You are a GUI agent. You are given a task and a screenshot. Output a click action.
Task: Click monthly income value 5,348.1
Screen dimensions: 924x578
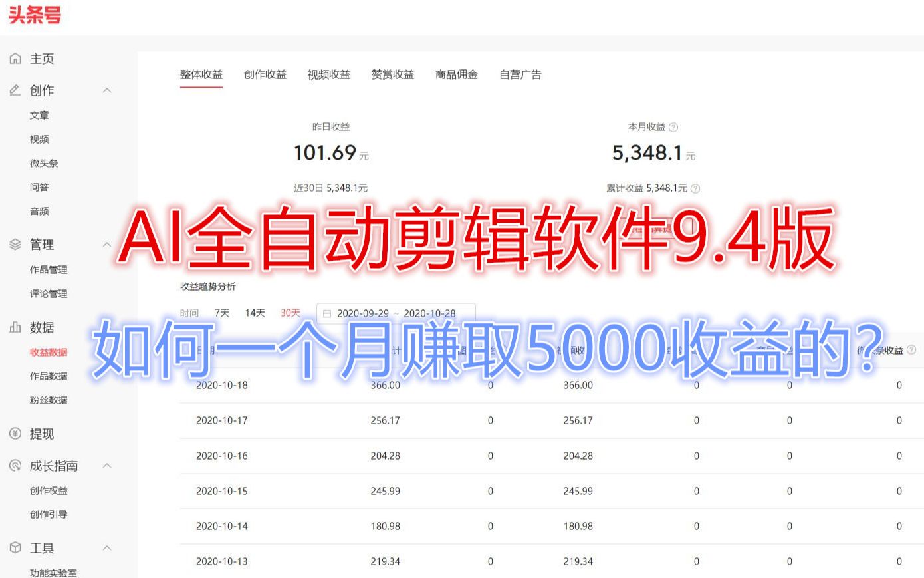tap(647, 153)
